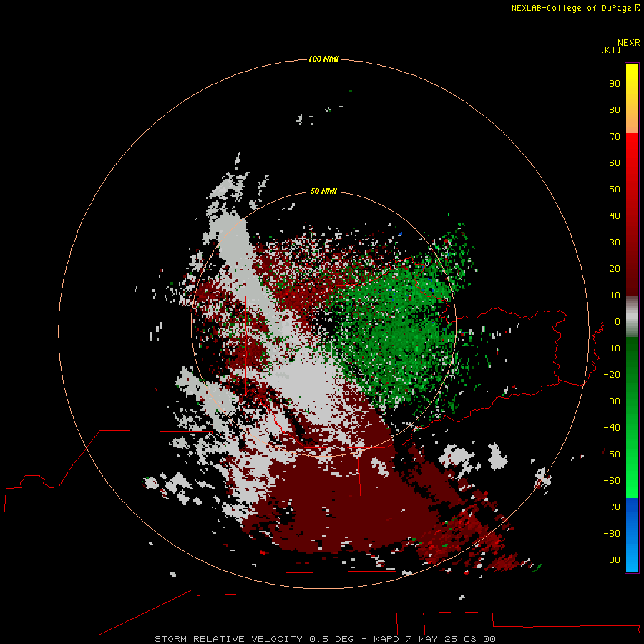The width and height of the screenshot is (644, 644).
Task: Click the 0.5 DEG elevation text
Action: (331, 639)
